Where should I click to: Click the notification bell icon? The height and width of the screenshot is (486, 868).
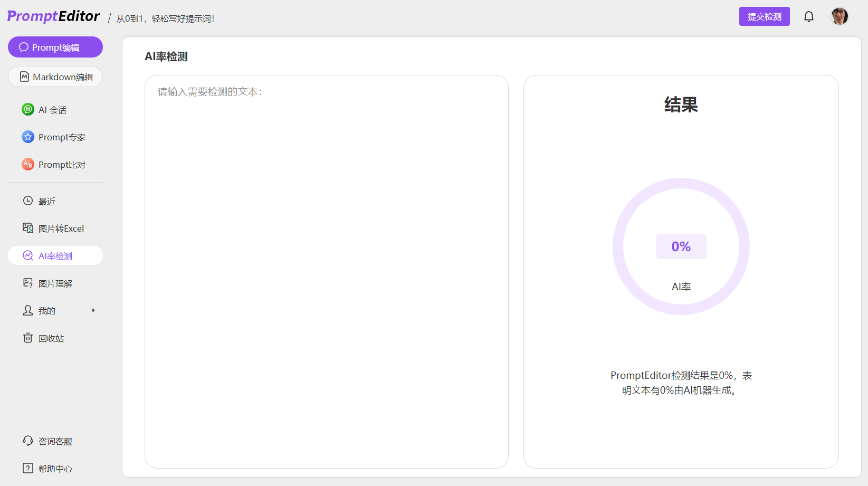coord(808,17)
